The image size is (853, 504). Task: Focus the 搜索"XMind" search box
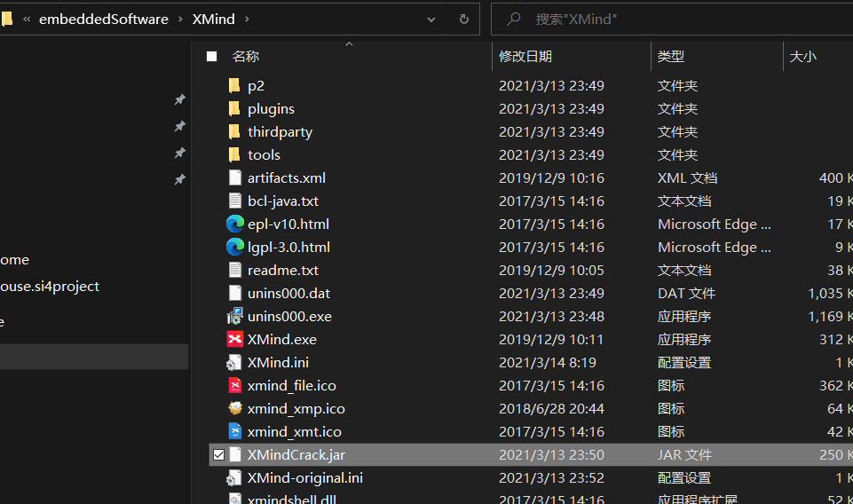point(673,19)
